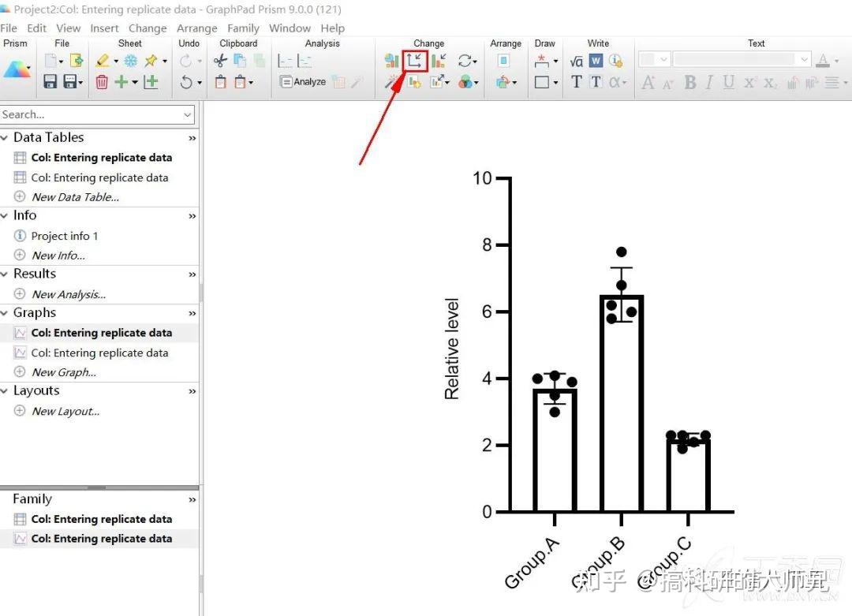This screenshot has width=852, height=616.
Task: Click the Undo arrow icon
Action: pos(186,82)
